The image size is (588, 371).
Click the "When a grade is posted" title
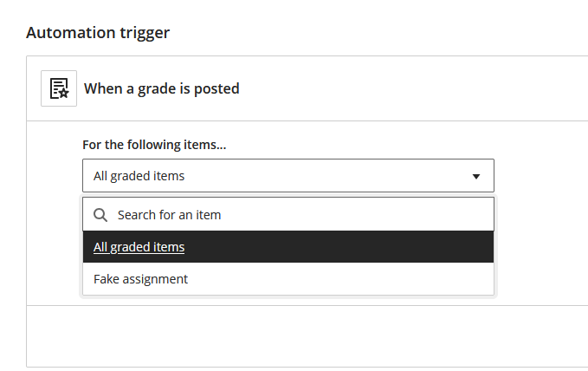(161, 88)
